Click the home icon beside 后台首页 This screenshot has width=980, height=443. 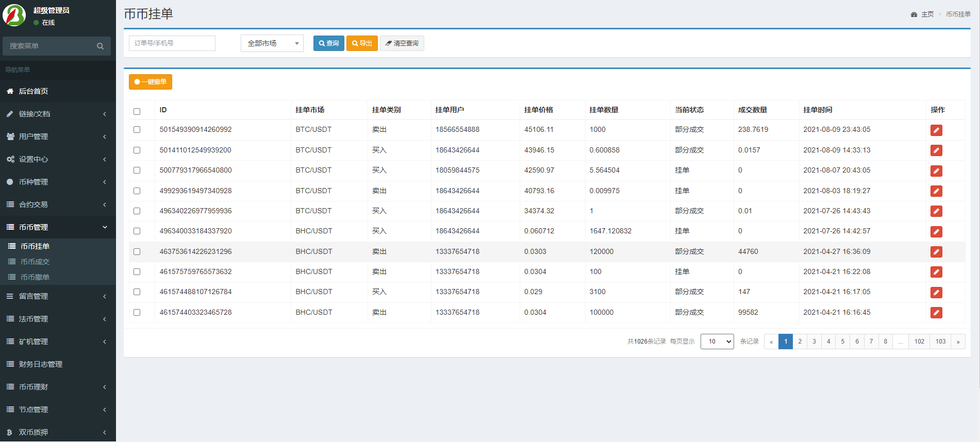(10, 91)
